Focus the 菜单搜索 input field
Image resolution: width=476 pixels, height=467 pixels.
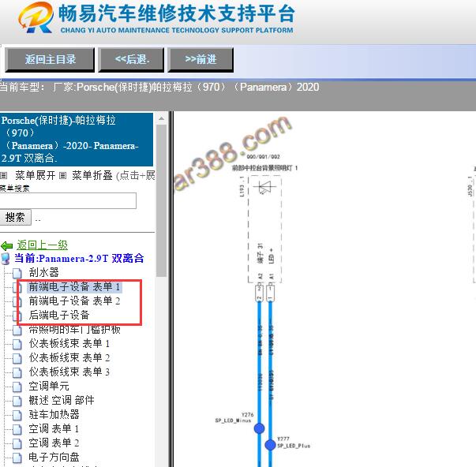click(68, 200)
